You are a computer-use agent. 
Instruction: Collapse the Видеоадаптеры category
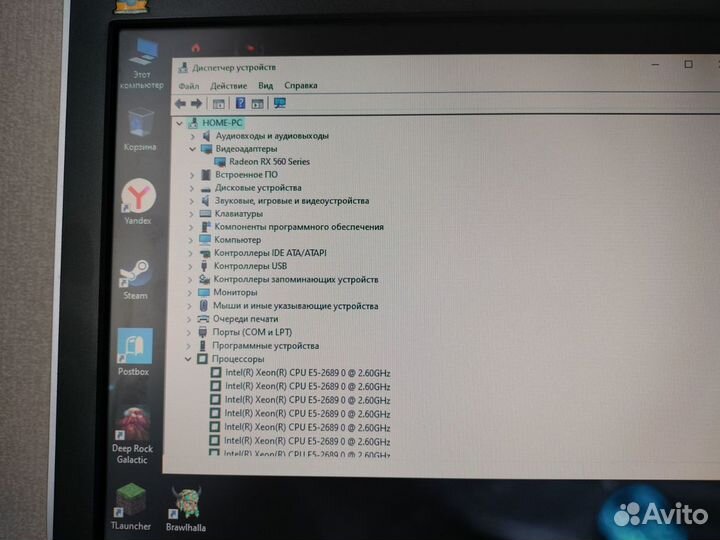192,149
